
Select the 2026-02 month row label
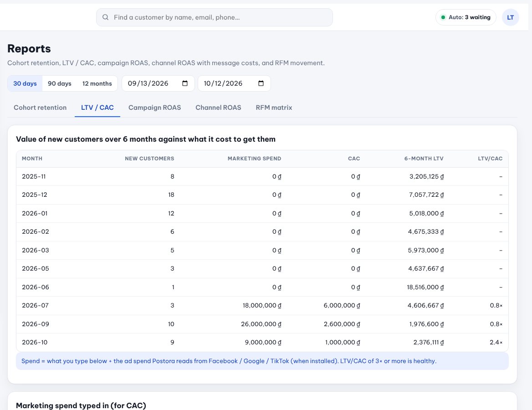click(36, 232)
